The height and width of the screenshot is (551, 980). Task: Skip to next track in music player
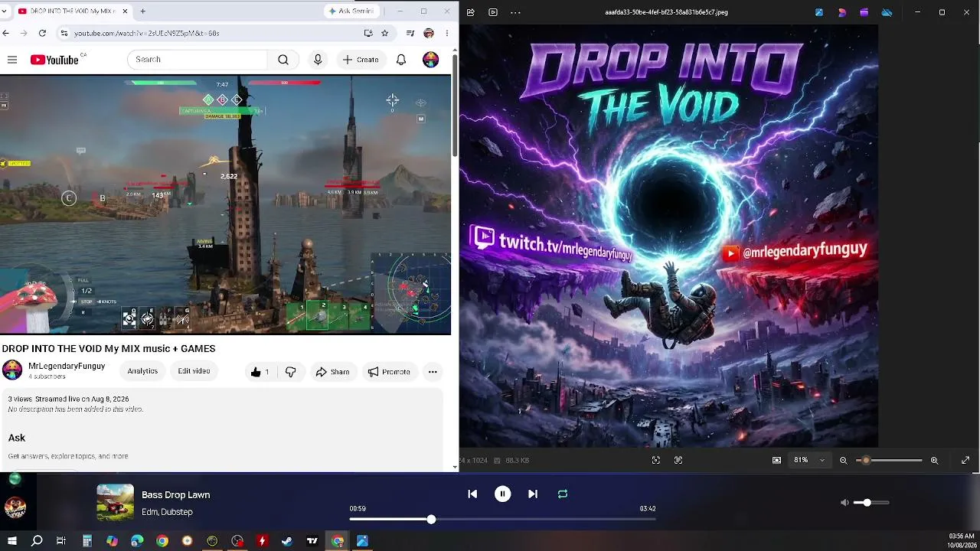pyautogui.click(x=533, y=494)
